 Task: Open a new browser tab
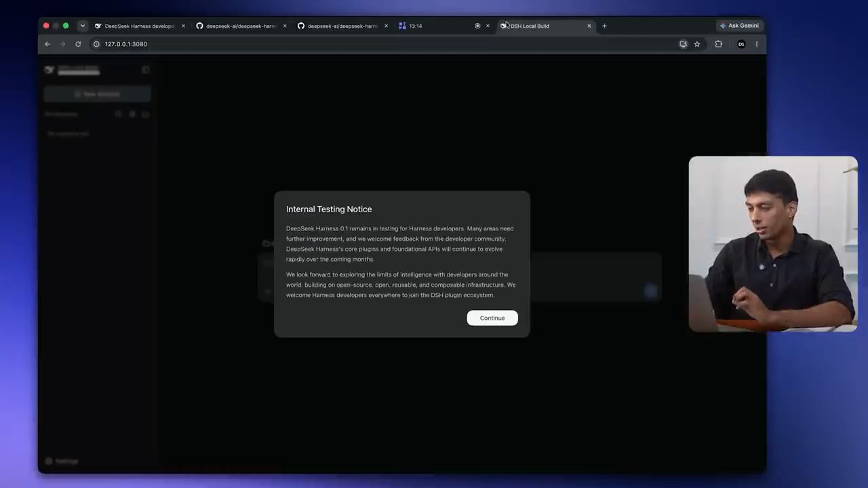[604, 26]
